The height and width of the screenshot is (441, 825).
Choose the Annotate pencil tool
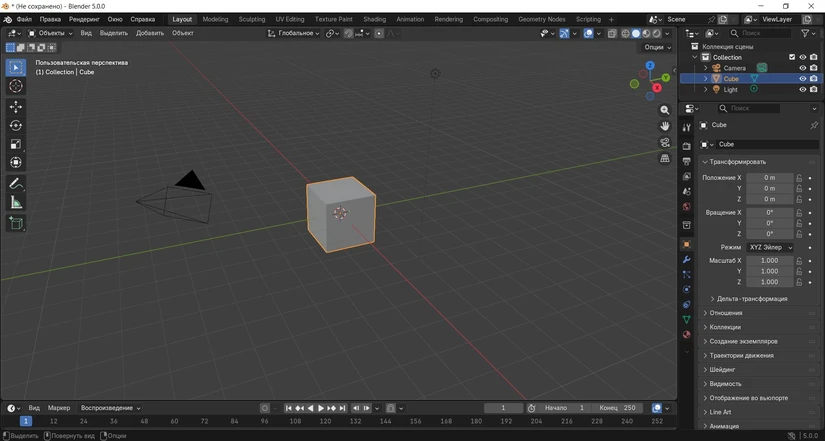click(16, 184)
